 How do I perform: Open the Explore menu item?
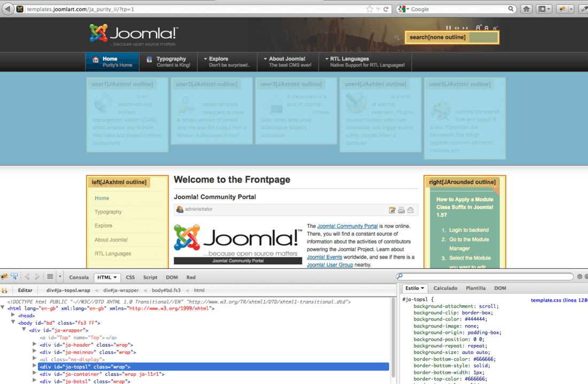point(227,62)
